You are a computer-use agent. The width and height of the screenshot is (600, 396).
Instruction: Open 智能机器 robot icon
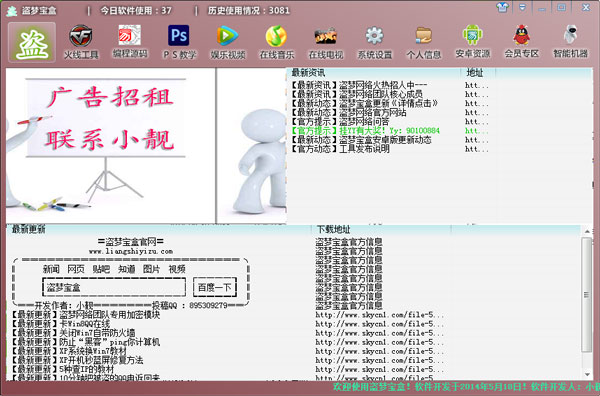[x=571, y=42]
